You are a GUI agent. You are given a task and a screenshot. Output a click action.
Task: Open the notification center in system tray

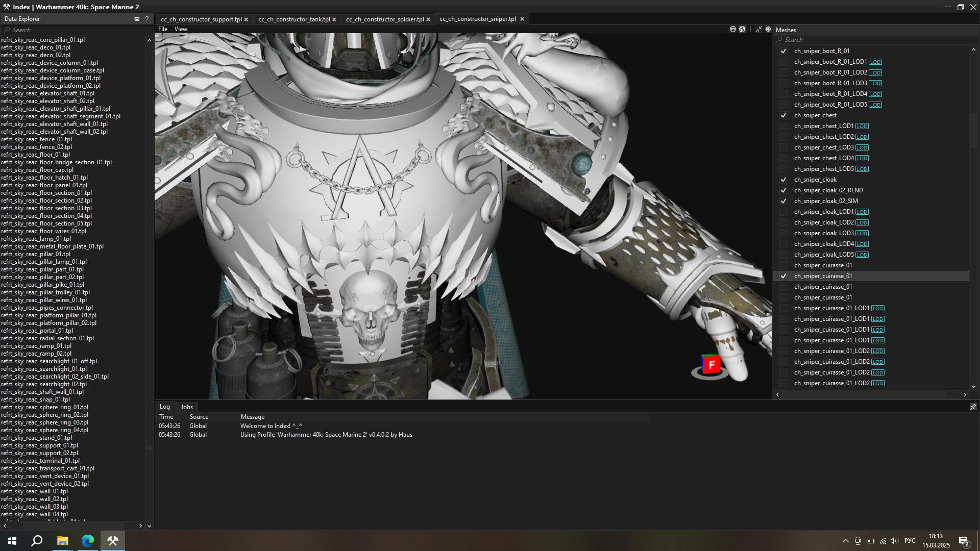coord(964,541)
